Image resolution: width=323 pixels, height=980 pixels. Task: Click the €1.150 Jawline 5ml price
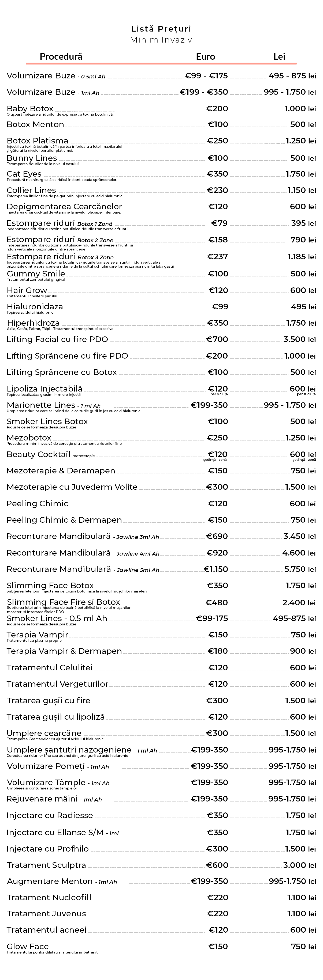[x=216, y=569]
